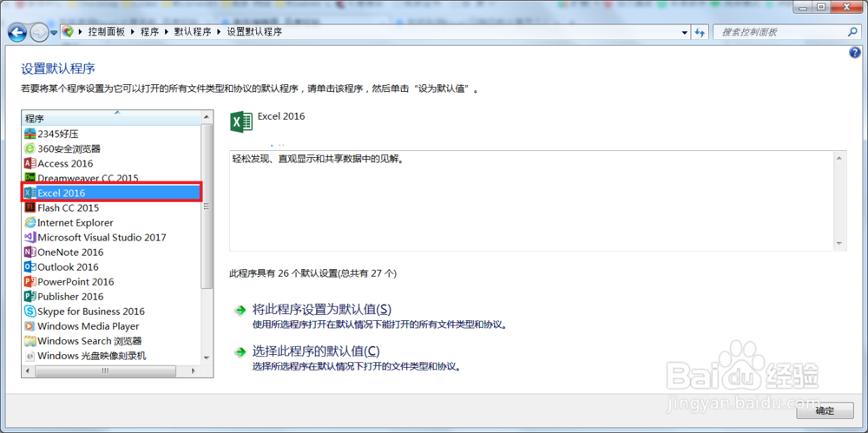Click the program list scroll down arrow
Image resolution: width=868 pixels, height=433 pixels.
click(207, 358)
